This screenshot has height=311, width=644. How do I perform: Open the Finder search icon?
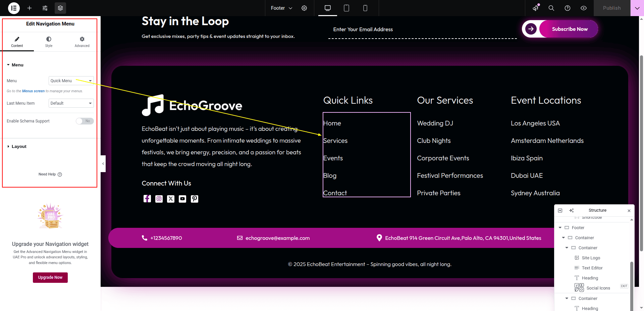tap(551, 8)
